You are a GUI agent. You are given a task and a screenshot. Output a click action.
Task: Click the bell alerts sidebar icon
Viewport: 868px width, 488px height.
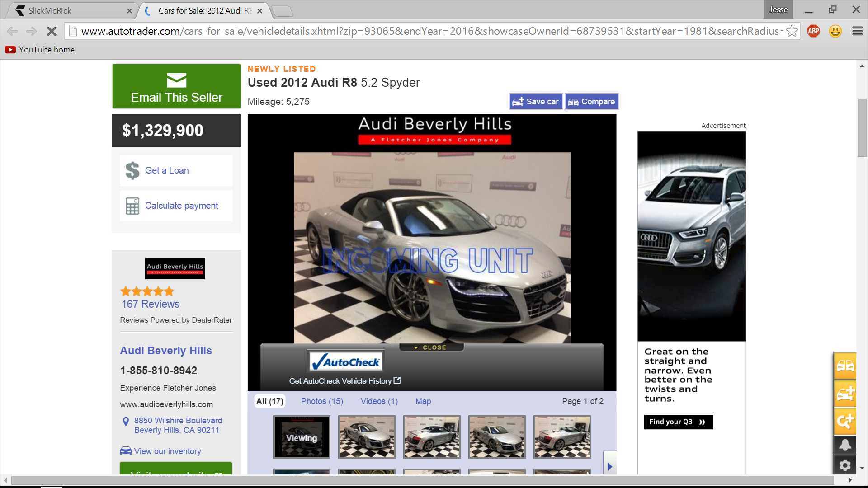coord(845,445)
